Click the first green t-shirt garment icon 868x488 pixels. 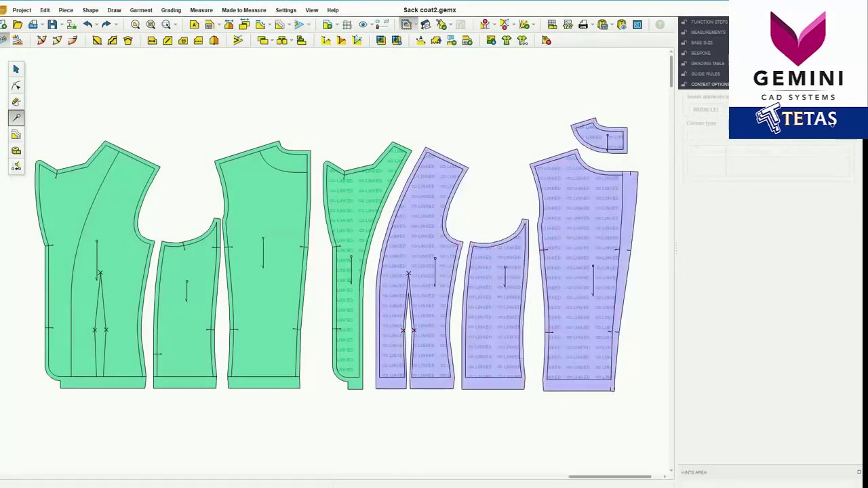click(507, 41)
